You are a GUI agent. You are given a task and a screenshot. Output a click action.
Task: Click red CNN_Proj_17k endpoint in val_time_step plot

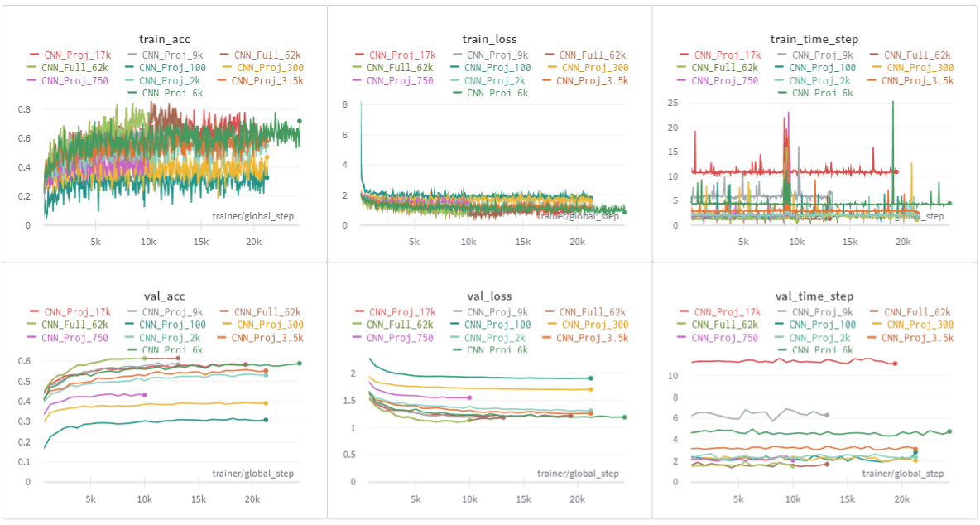[895, 364]
